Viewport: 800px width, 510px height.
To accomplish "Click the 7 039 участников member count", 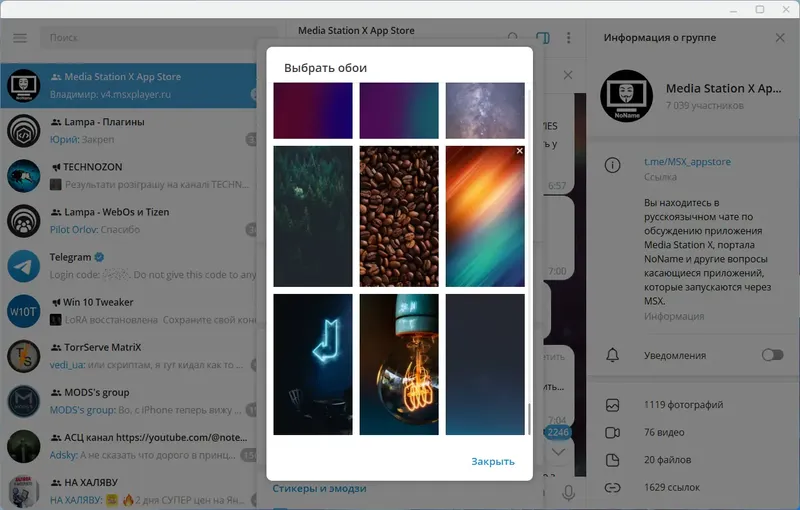I will coord(705,106).
